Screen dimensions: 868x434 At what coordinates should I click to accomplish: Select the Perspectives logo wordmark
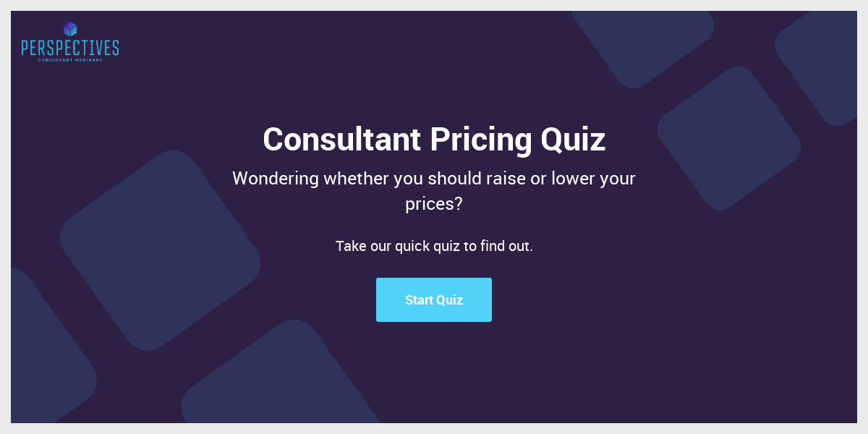click(69, 48)
